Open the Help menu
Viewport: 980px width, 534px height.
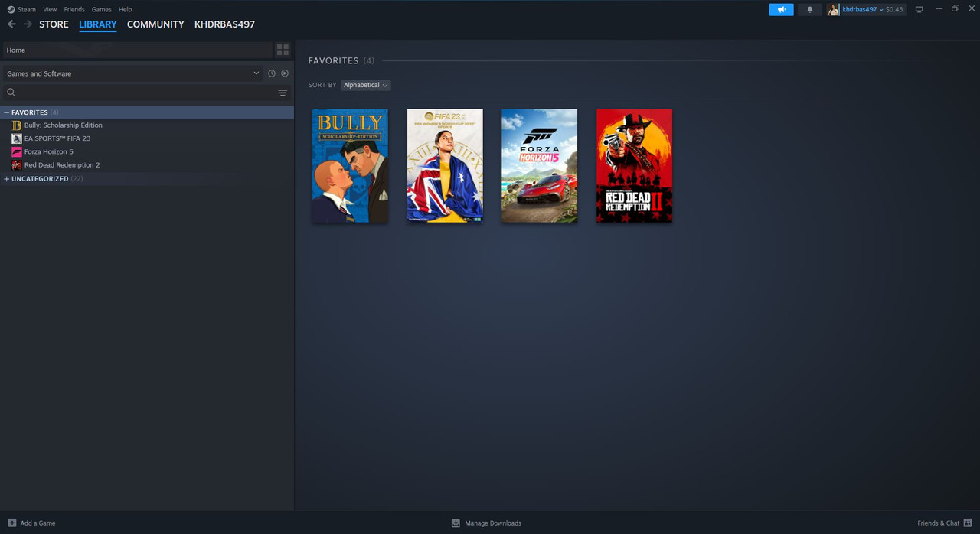(x=126, y=9)
